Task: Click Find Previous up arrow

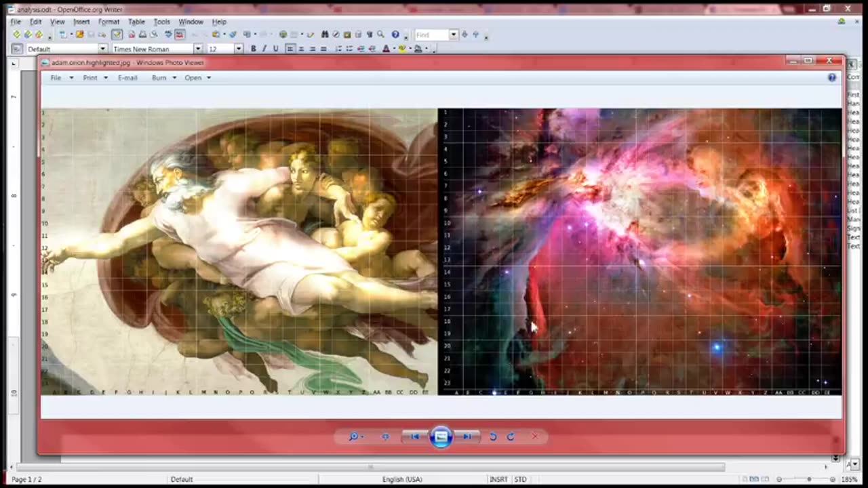Action: pos(475,35)
